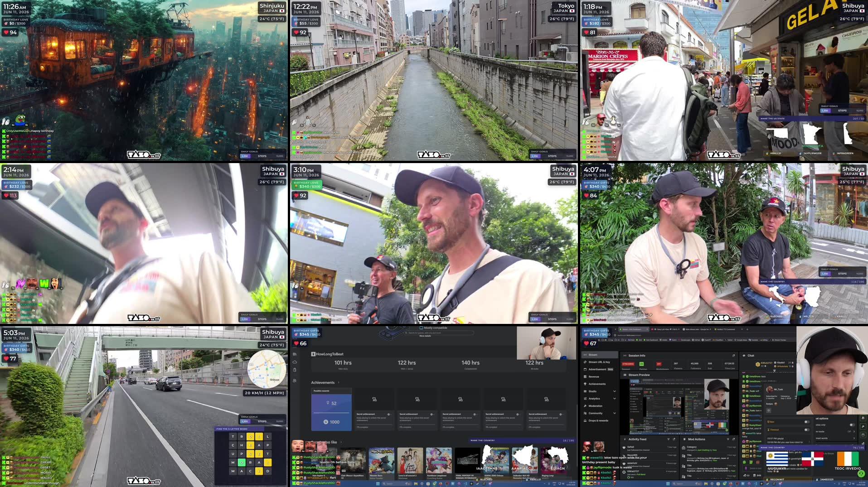This screenshot has height=487, width=868.
Task: Click wrench icon in chat side rail
Action: tap(863, 426)
